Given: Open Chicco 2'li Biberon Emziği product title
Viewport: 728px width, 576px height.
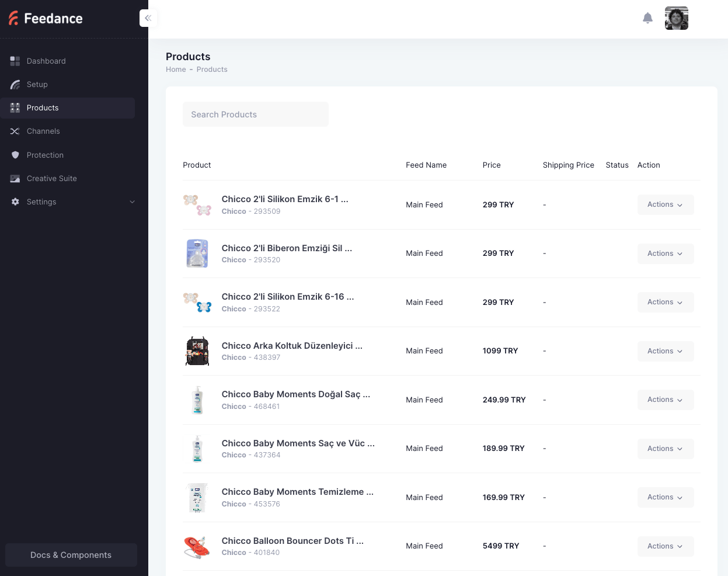Looking at the screenshot, I should 287,248.
